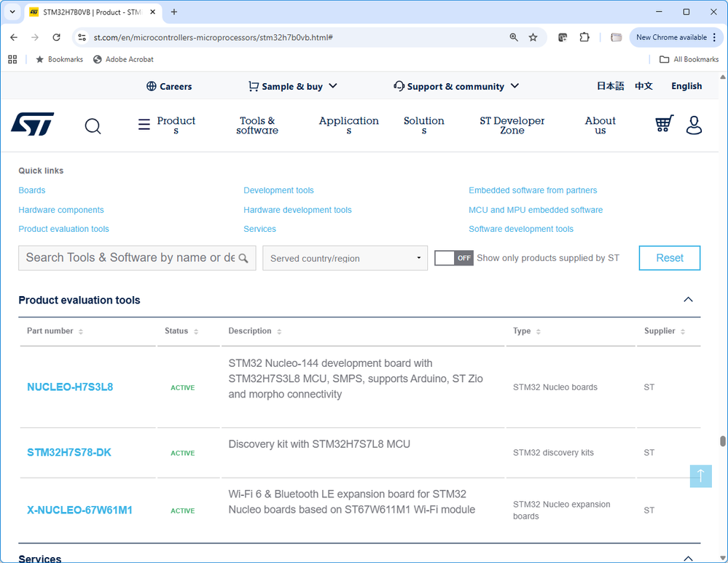Open the Solutions menu

(x=424, y=125)
